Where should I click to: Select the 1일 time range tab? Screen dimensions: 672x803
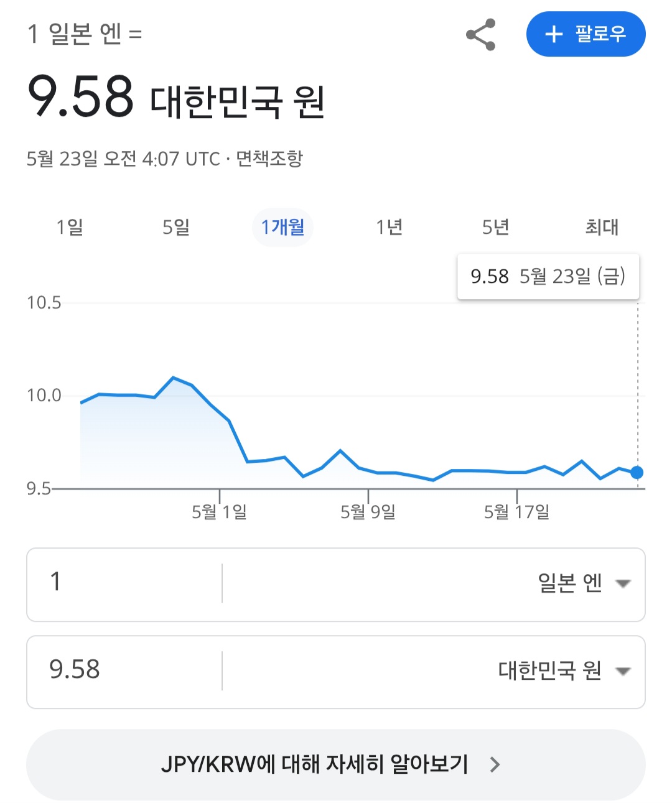[70, 227]
